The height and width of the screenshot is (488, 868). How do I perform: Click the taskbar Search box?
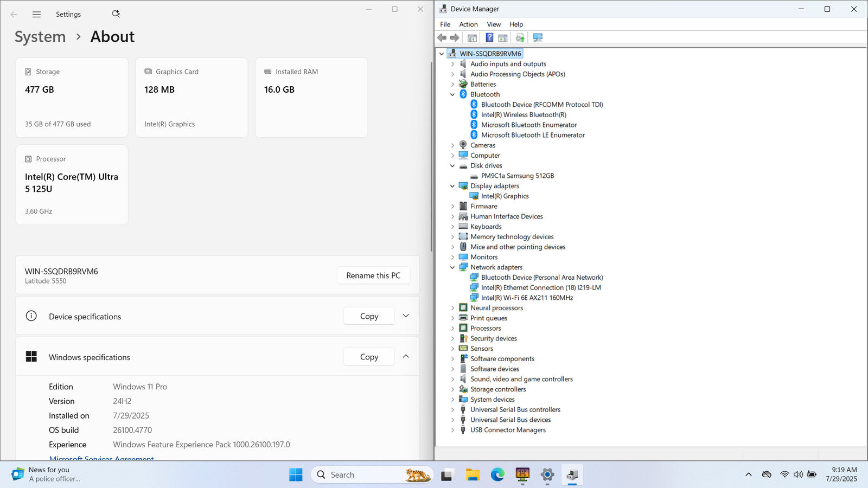click(372, 474)
